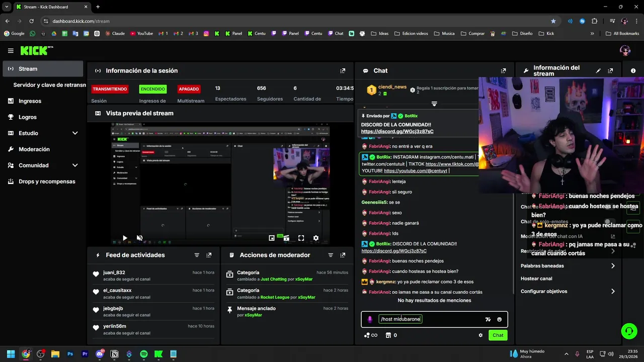The height and width of the screenshot is (362, 644).
Task: Open the shop icon below chat input
Action: point(391,335)
